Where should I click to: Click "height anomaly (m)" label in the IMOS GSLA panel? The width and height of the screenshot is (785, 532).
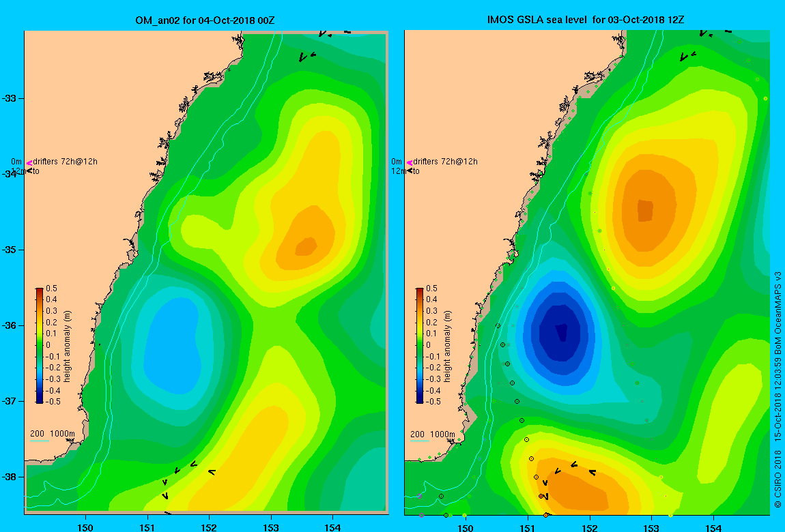(448, 346)
